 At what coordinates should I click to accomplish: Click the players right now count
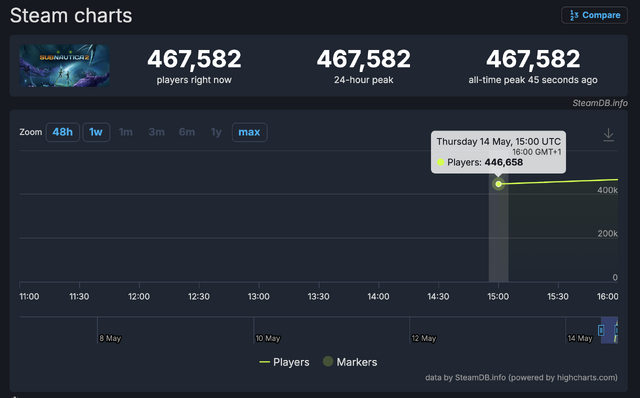coord(194,59)
